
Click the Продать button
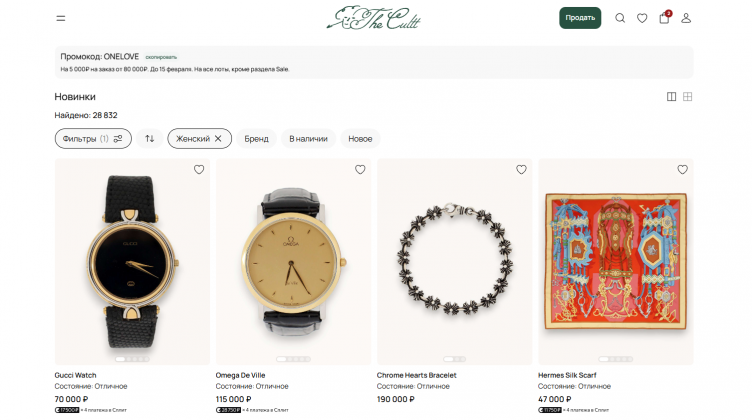point(580,18)
